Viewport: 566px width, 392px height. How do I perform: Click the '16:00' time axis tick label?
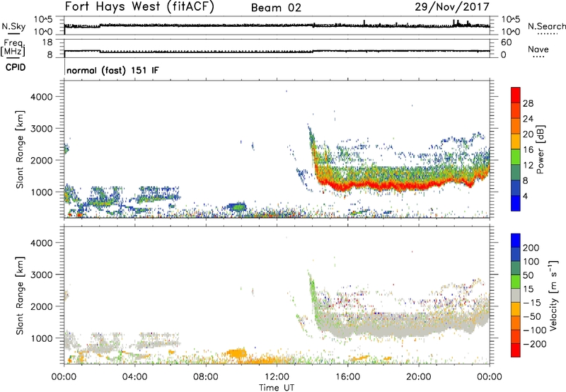(347, 377)
